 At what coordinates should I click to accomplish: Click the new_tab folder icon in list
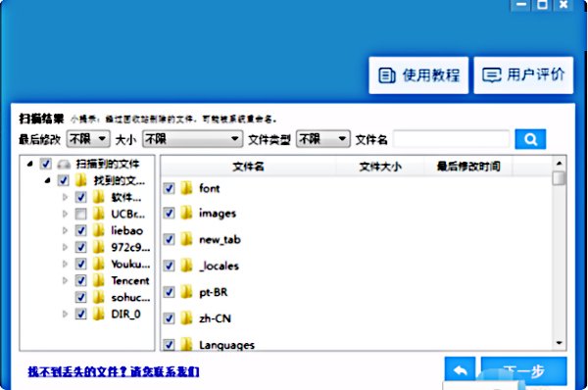tap(186, 239)
